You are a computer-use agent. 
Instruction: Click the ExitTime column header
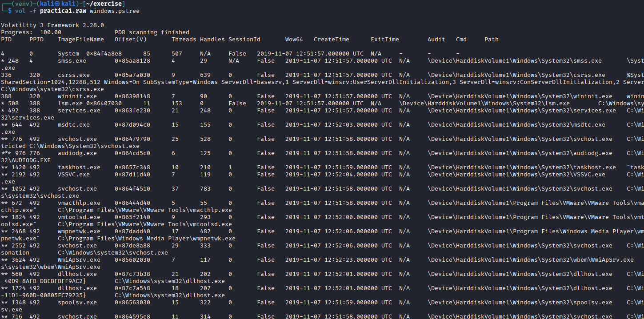[385, 40]
